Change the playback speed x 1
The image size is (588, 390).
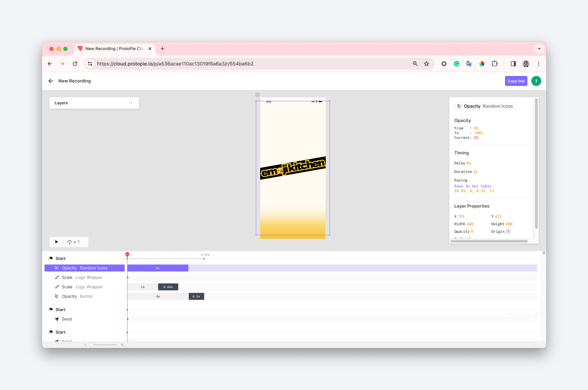coord(74,242)
